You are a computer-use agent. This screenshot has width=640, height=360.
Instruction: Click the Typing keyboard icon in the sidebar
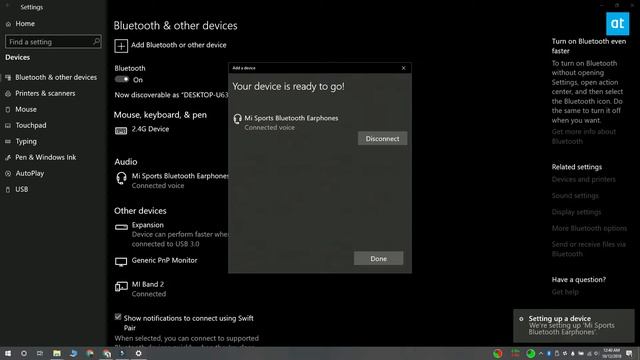point(8,141)
